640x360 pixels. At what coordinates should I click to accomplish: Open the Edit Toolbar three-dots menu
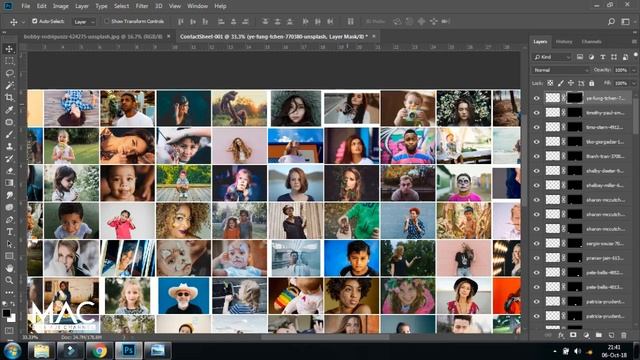[x=9, y=293]
